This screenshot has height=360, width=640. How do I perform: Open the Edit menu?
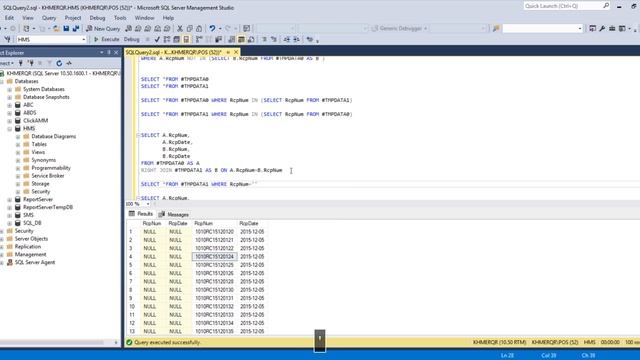9,18
